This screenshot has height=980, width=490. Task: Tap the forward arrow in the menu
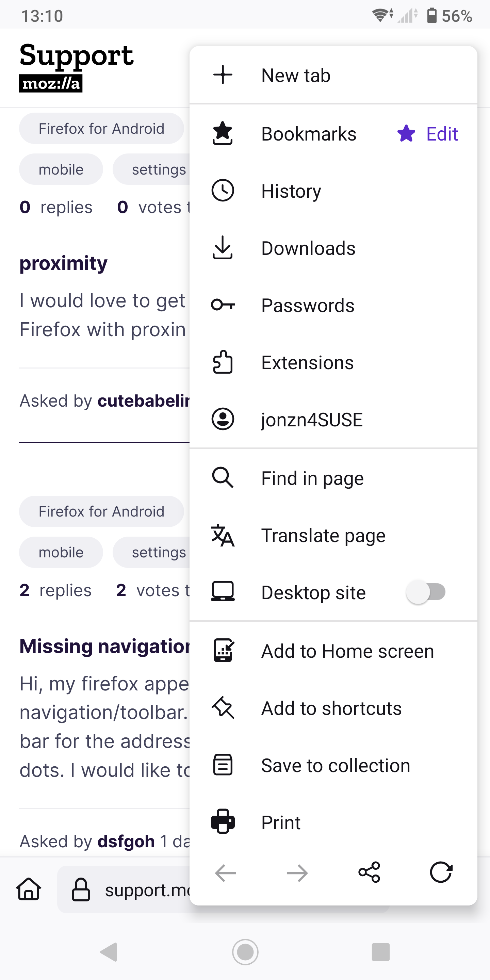click(x=297, y=873)
